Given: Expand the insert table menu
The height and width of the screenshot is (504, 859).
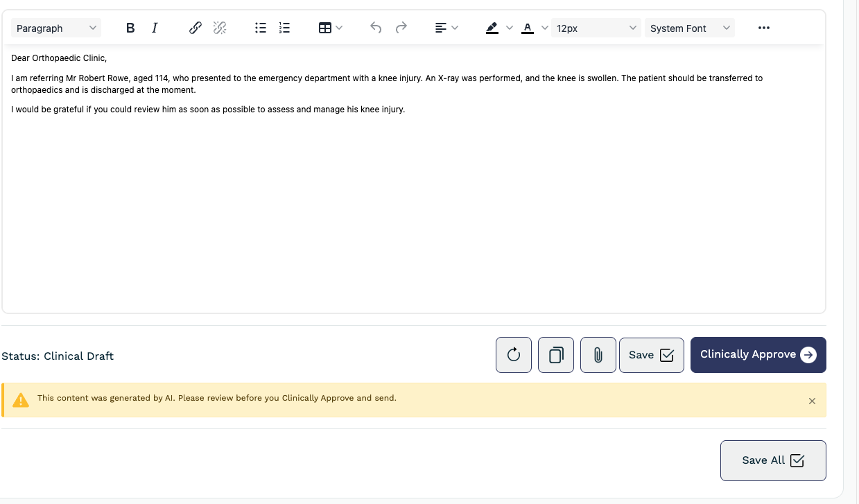Looking at the screenshot, I should (x=331, y=28).
